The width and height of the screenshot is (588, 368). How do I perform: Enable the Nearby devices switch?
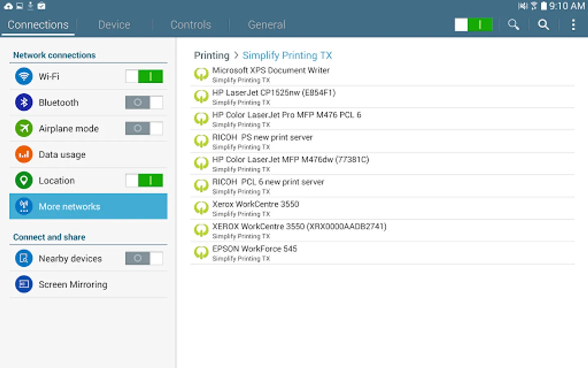click(144, 258)
